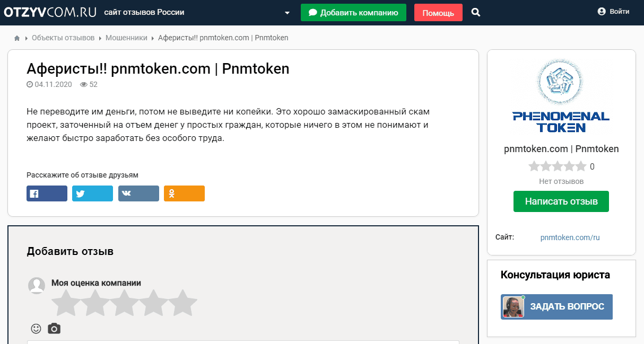Screen dimensions: 644x344
Task: Click the Добавить компанию button
Action: pos(353,12)
